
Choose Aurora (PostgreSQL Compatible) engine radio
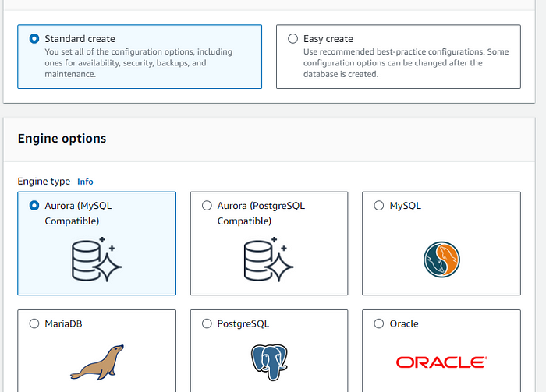click(207, 206)
